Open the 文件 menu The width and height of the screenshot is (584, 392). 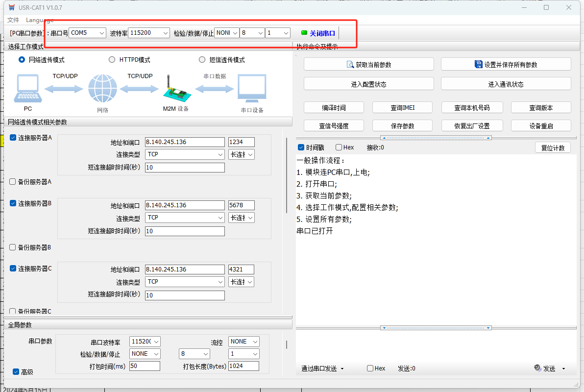[13, 20]
